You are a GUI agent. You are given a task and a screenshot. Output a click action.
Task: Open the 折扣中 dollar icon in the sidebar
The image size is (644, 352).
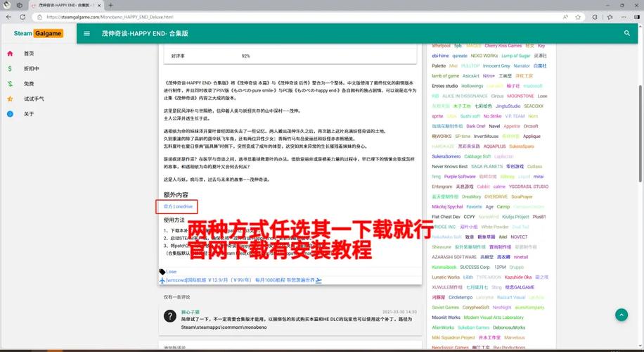click(x=10, y=69)
